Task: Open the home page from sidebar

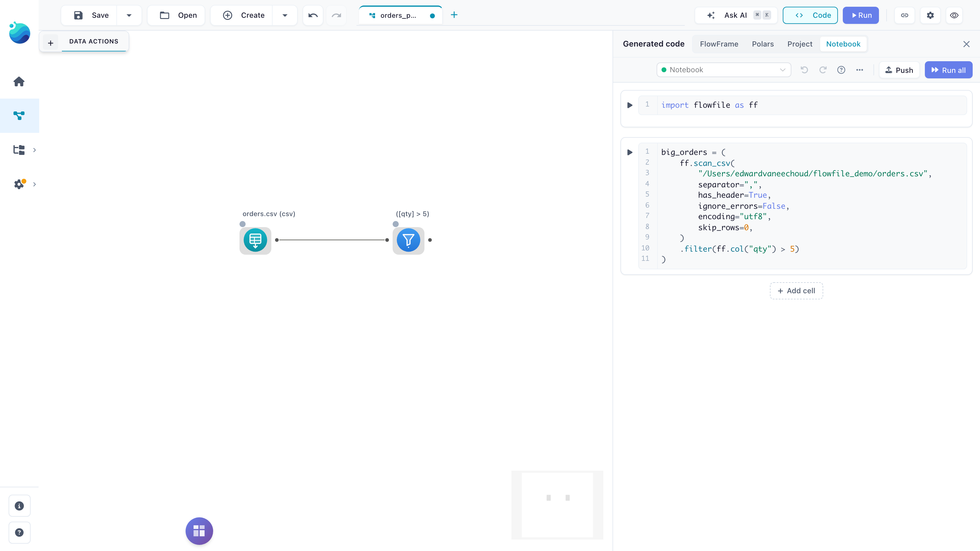Action: coord(19,81)
